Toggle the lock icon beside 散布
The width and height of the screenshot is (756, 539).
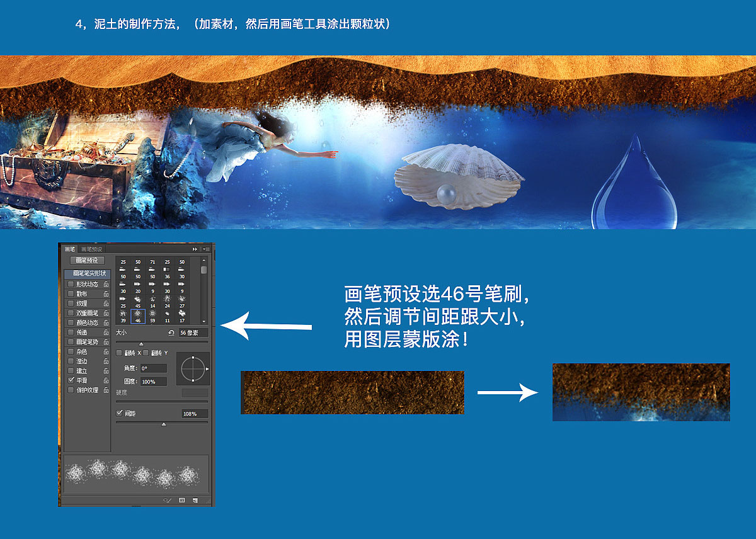[x=106, y=294]
